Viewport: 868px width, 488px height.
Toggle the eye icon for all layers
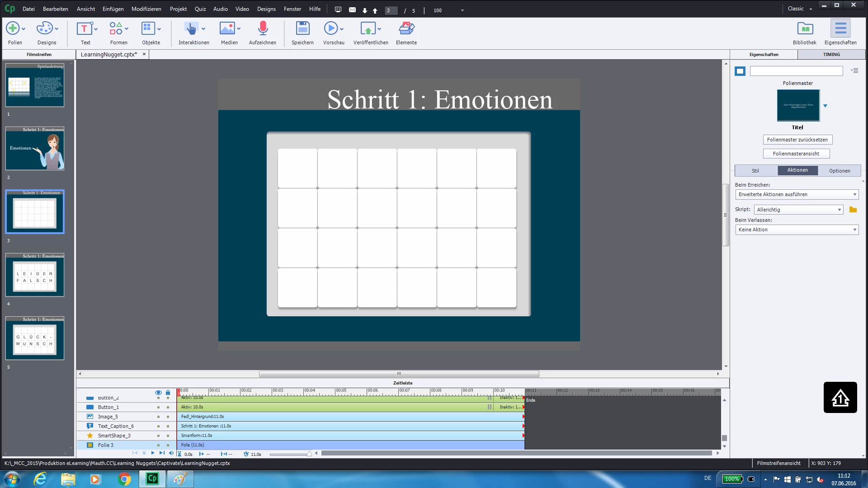click(158, 393)
